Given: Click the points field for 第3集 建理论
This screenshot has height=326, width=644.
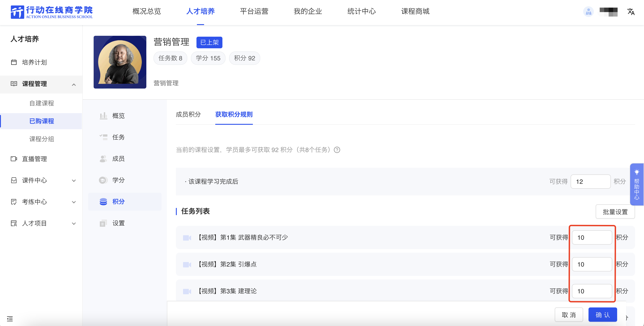Looking at the screenshot, I should 592,291.
